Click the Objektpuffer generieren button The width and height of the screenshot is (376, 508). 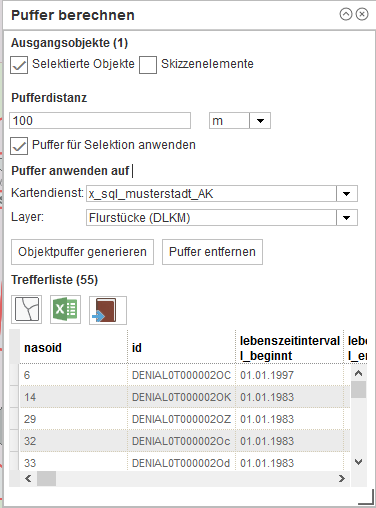pyautogui.click(x=82, y=252)
